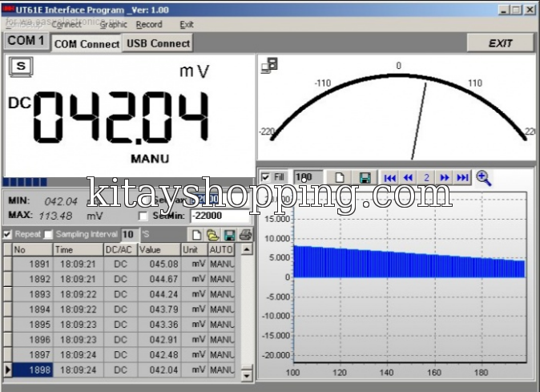The height and width of the screenshot is (392, 540).
Task: Click the row selector beside record 1891
Action: point(7,265)
